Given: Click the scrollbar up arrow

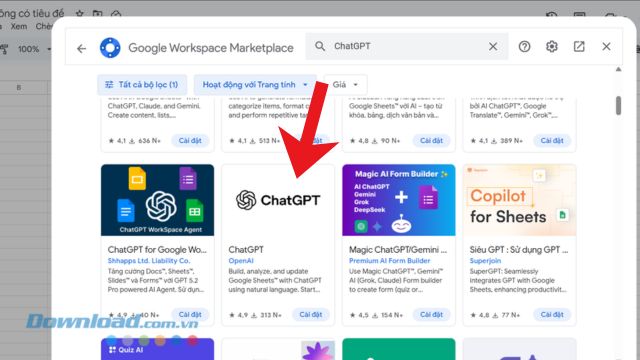Looking at the screenshot, I should tap(619, 69).
